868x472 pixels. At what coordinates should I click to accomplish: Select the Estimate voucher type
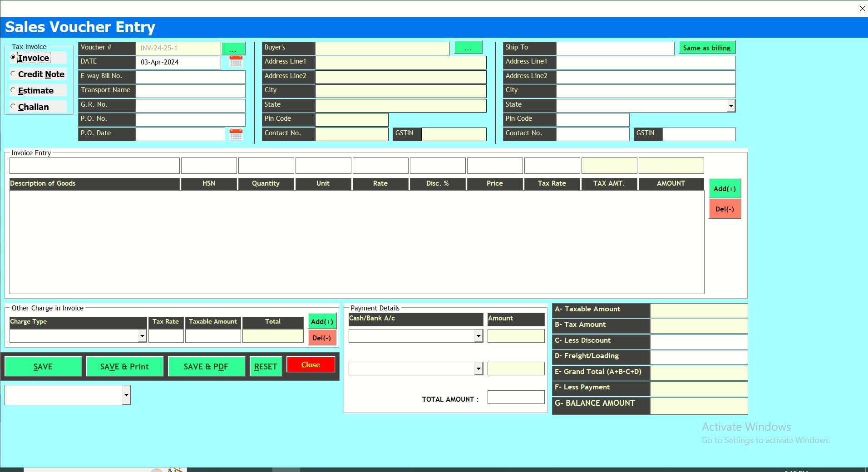(x=13, y=90)
